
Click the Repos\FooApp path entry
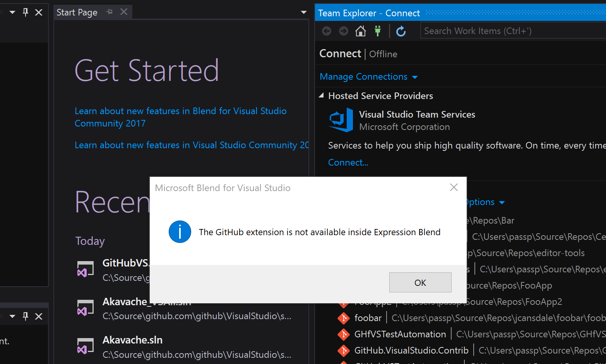pos(510,285)
